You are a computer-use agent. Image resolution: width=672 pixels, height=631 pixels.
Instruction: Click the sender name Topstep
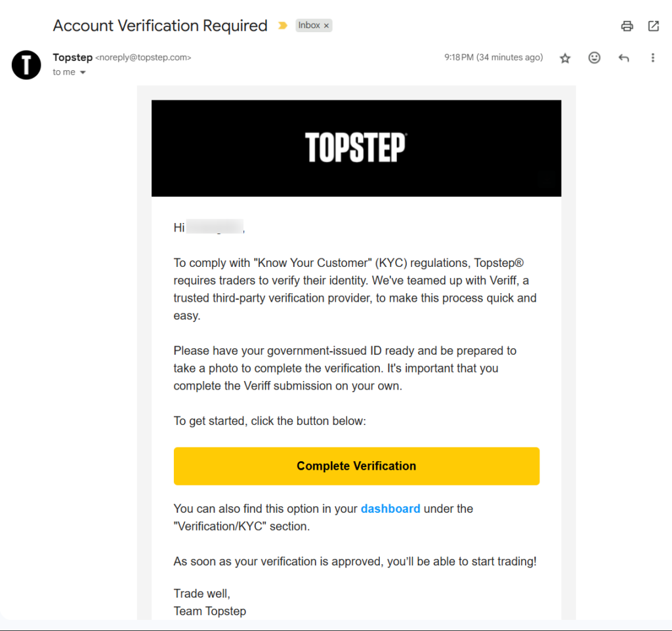pyautogui.click(x=72, y=58)
